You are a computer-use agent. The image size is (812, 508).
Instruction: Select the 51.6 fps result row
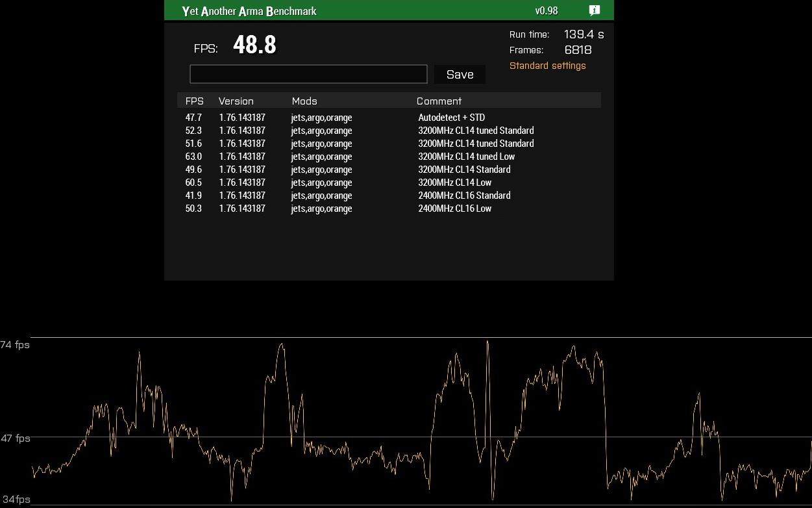389,144
